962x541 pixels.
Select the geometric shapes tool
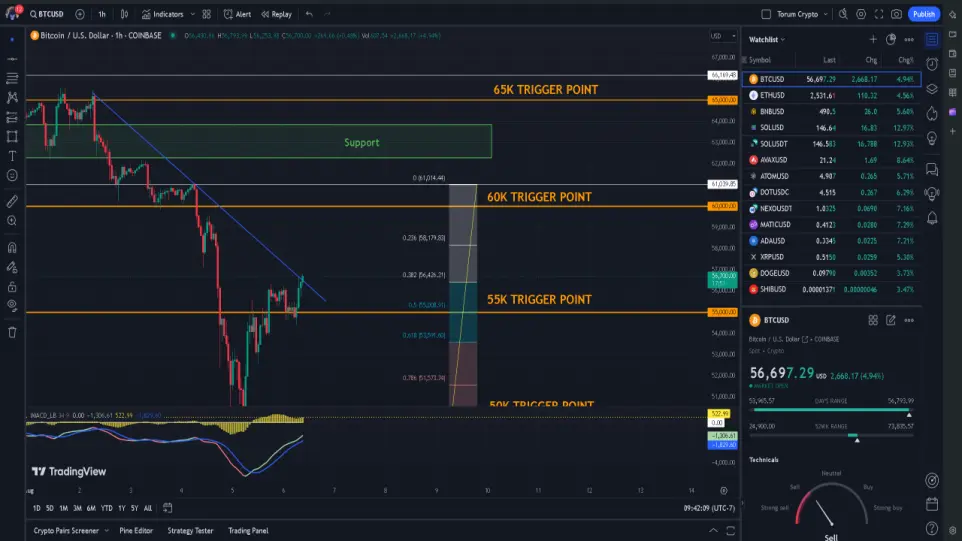(x=12, y=136)
